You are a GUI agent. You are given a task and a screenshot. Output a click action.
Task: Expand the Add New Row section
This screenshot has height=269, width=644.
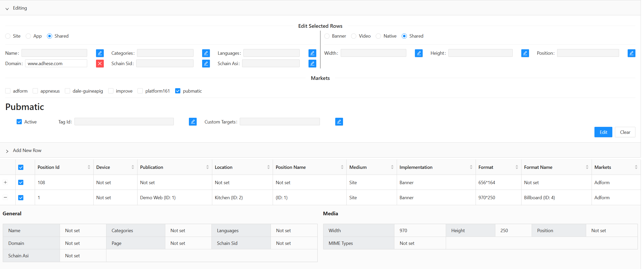tap(7, 151)
